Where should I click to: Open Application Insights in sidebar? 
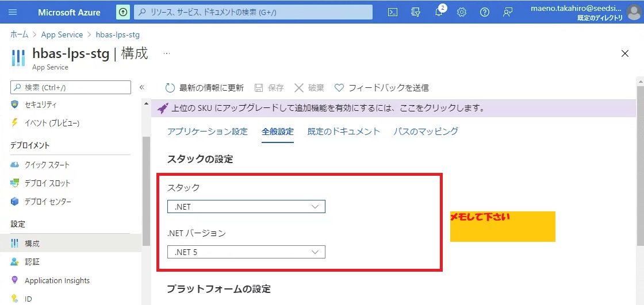[x=57, y=280]
